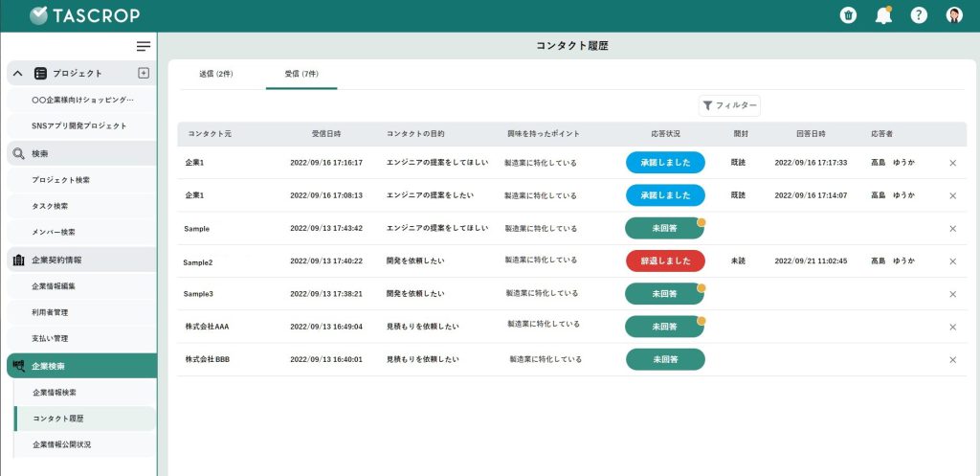Toggle the hamburger sidebar menu
This screenshot has width=980, height=476.
click(144, 46)
